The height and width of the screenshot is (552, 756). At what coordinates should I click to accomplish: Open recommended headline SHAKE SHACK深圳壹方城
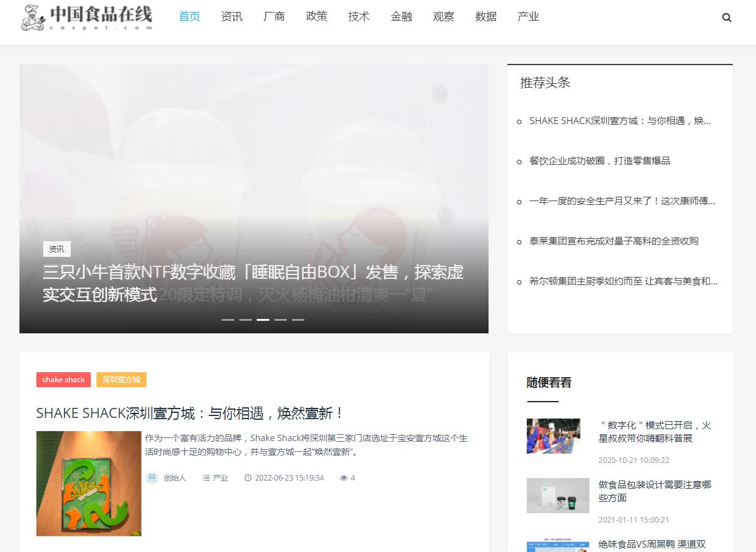pos(620,121)
